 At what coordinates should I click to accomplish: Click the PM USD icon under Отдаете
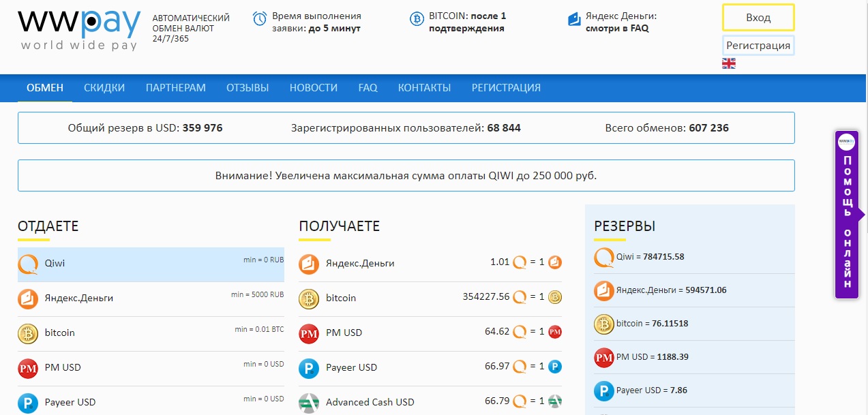tap(28, 368)
